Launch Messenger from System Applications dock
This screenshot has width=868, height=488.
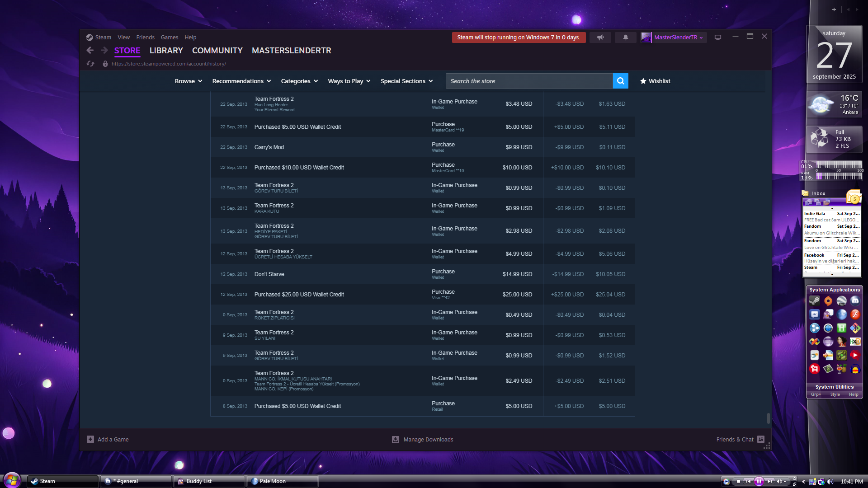click(815, 314)
